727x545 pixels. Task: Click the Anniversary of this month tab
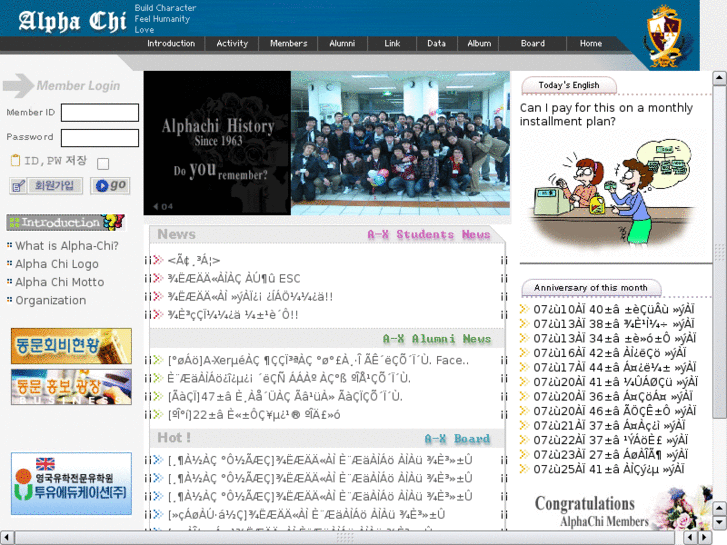591,288
